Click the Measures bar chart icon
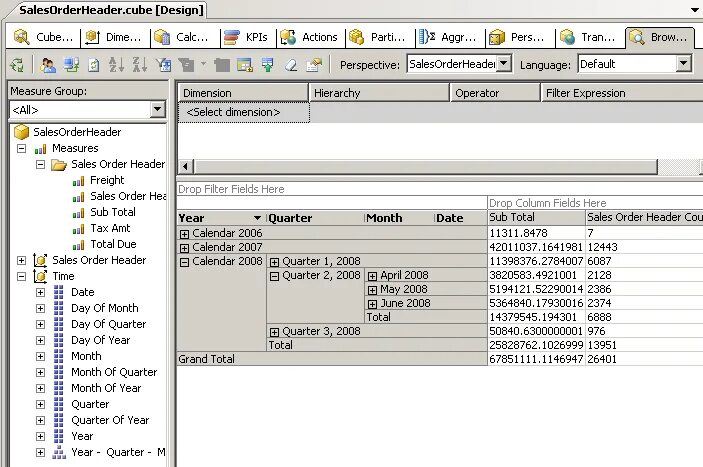 (40, 149)
